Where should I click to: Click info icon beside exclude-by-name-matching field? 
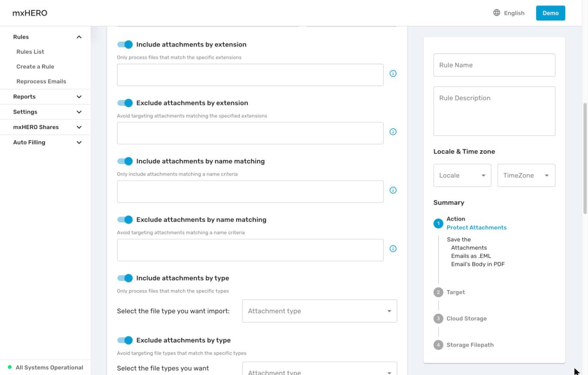(393, 249)
